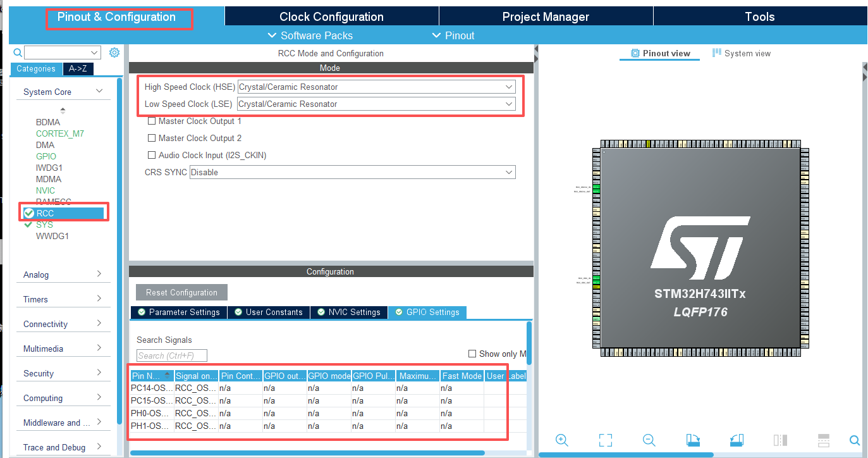
Task: Select IWDG1 in the System Core list
Action: [49, 168]
